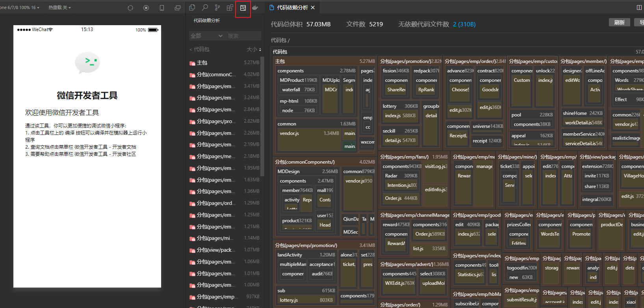The width and height of the screenshot is (644, 308).
Task: Click the Order.js 444KB treemap block
Action: pyautogui.click(x=401, y=198)
